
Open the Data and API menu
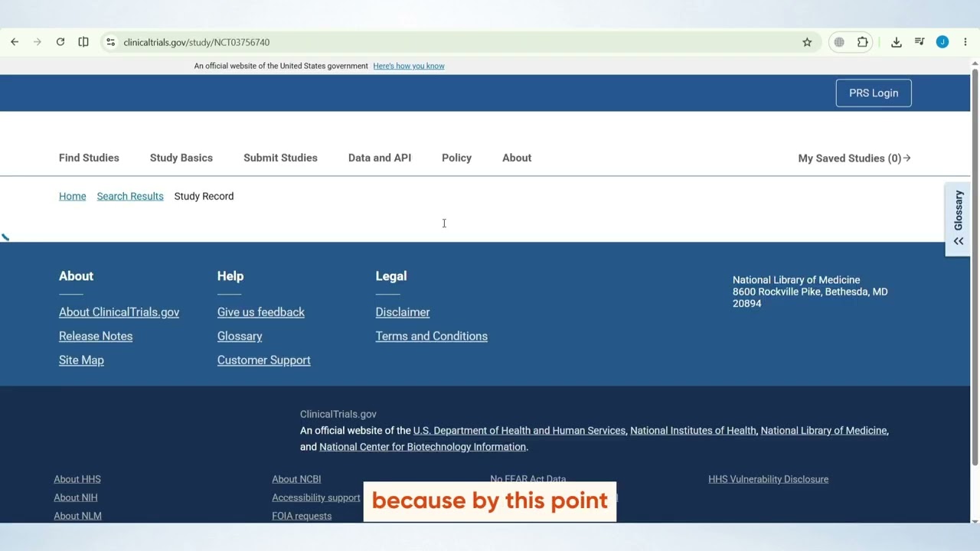[380, 158]
